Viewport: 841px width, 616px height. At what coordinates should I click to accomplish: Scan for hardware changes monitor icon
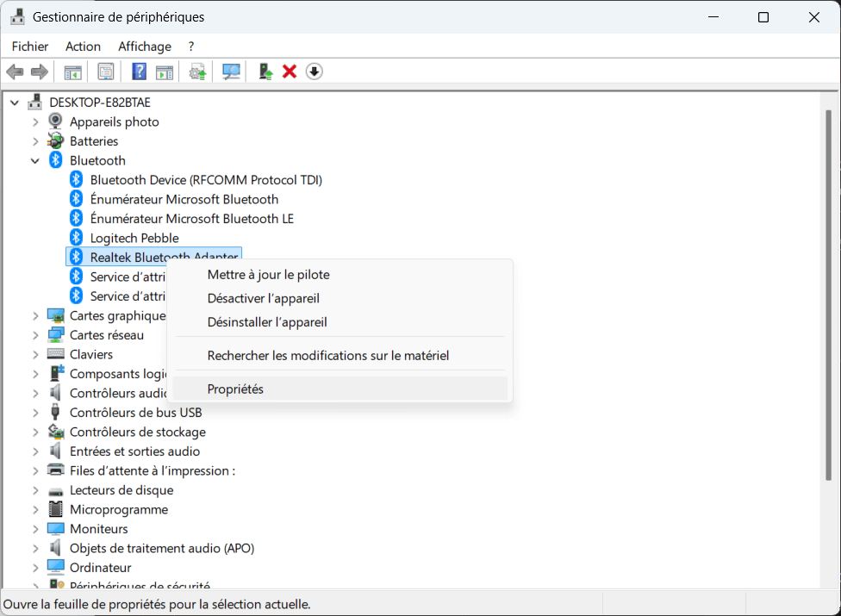231,72
